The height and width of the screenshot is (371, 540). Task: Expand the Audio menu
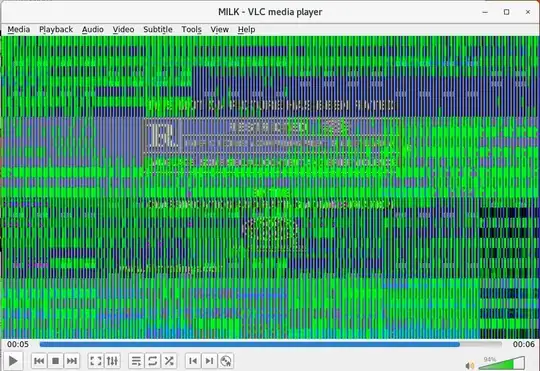click(93, 30)
